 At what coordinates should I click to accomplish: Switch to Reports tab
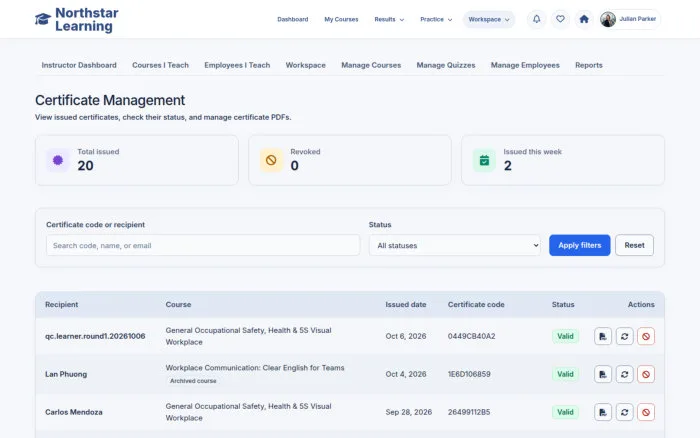[588, 65]
